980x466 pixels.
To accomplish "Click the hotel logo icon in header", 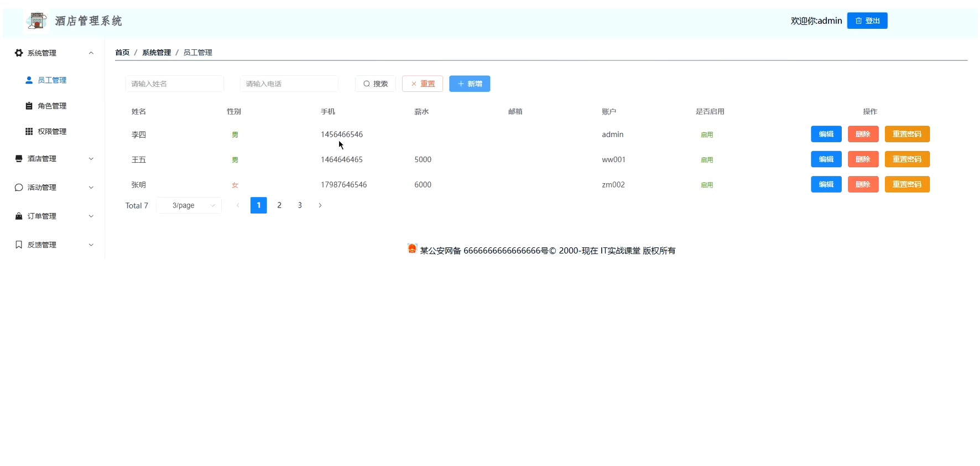I will 37,21.
